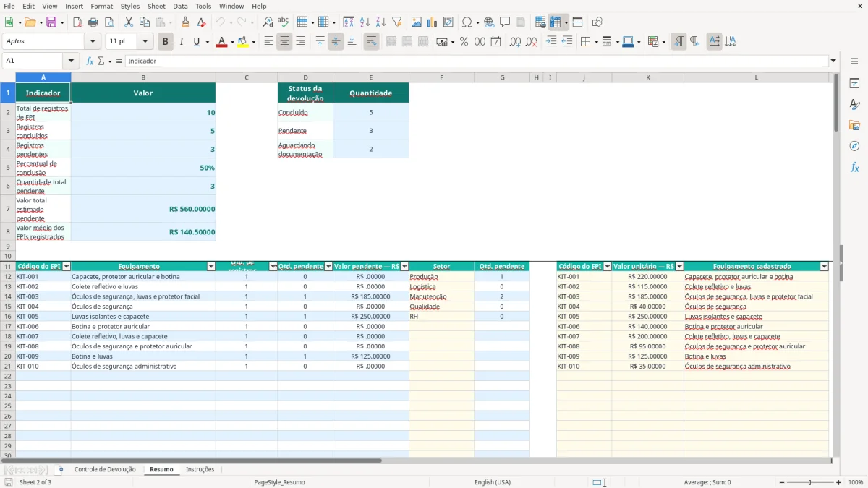The height and width of the screenshot is (488, 868).
Task: Apply yellow background color swatch
Action: tap(243, 42)
